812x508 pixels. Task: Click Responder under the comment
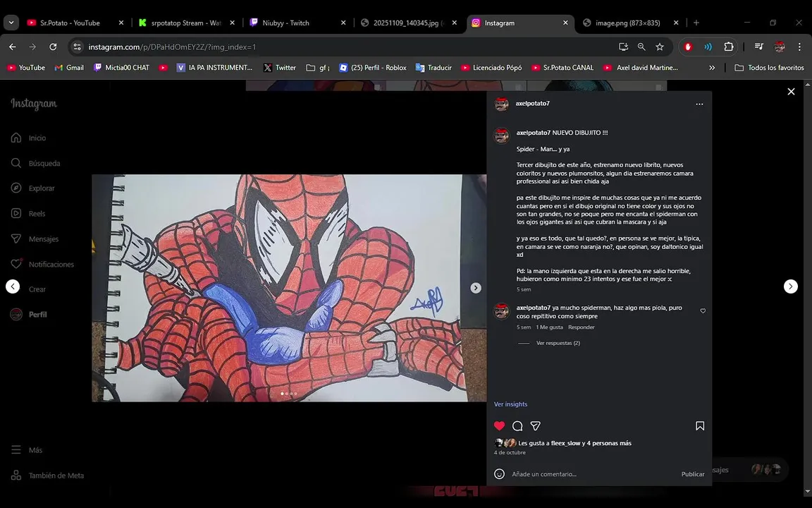click(581, 327)
